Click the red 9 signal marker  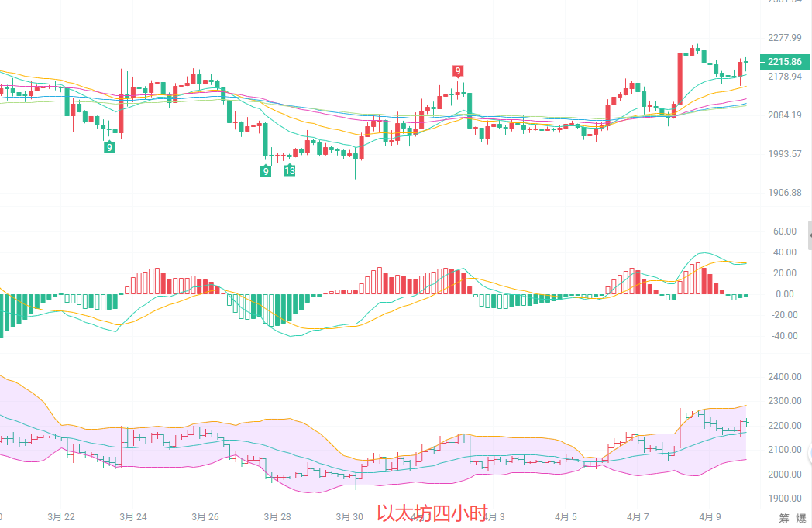click(458, 71)
